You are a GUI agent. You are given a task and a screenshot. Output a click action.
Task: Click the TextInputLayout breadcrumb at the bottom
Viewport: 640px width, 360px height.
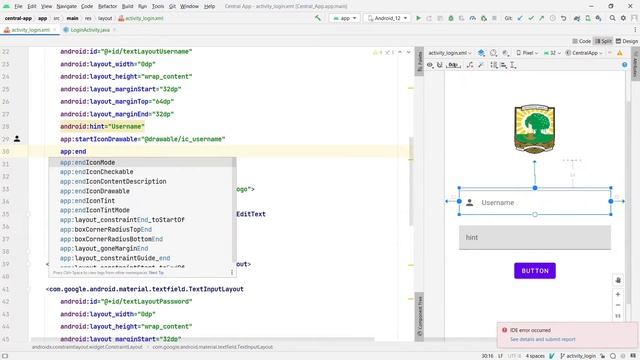[212, 347]
